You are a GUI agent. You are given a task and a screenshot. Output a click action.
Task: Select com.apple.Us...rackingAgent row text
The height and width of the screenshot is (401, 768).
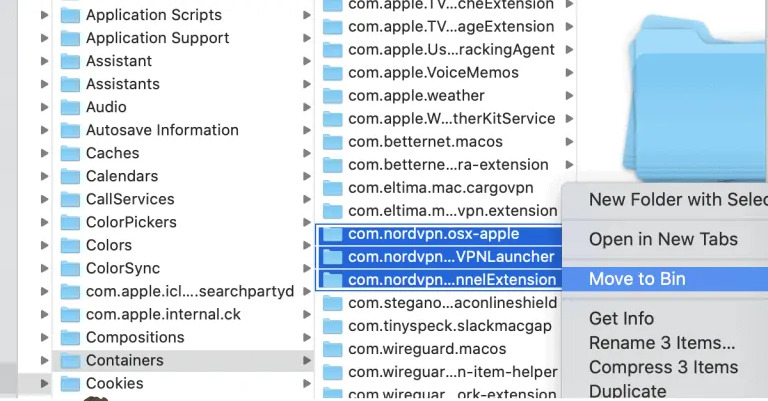[x=452, y=50]
